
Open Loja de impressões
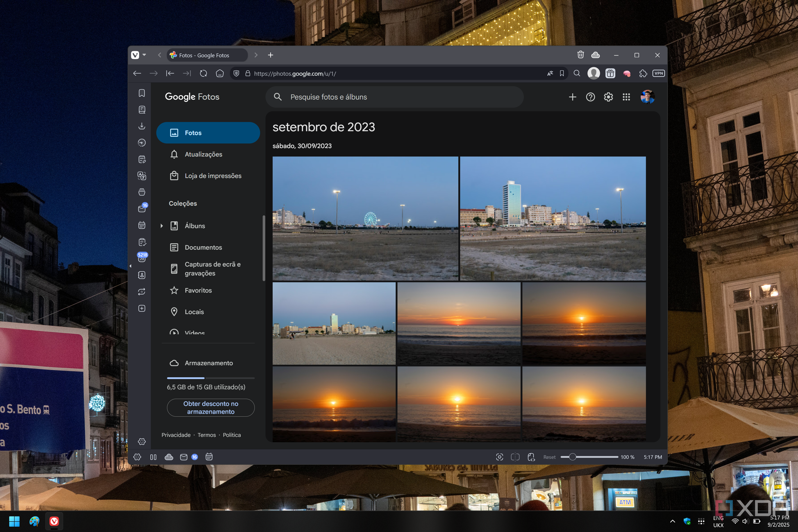(x=208, y=176)
